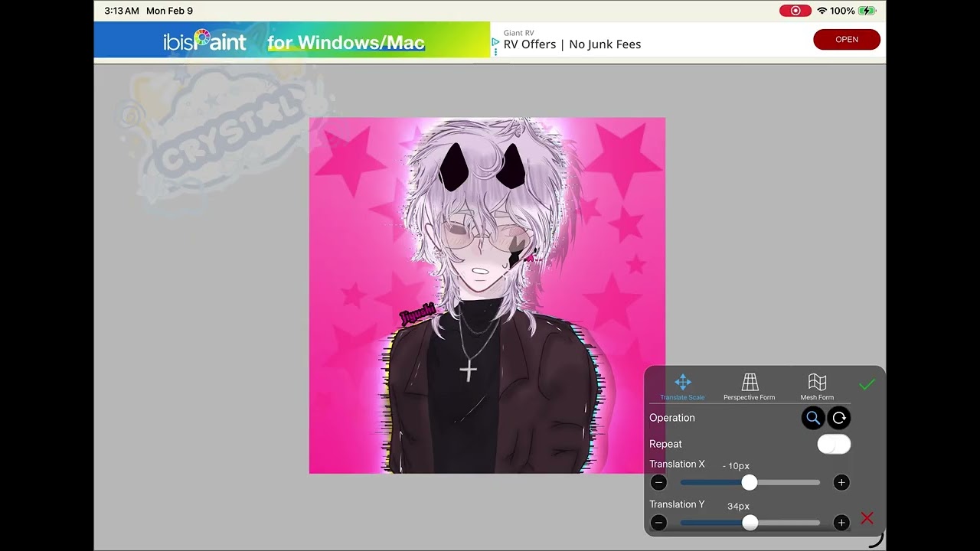
Task: Tap the ibisPaint for Windows/Mac banner
Action: coord(292,40)
